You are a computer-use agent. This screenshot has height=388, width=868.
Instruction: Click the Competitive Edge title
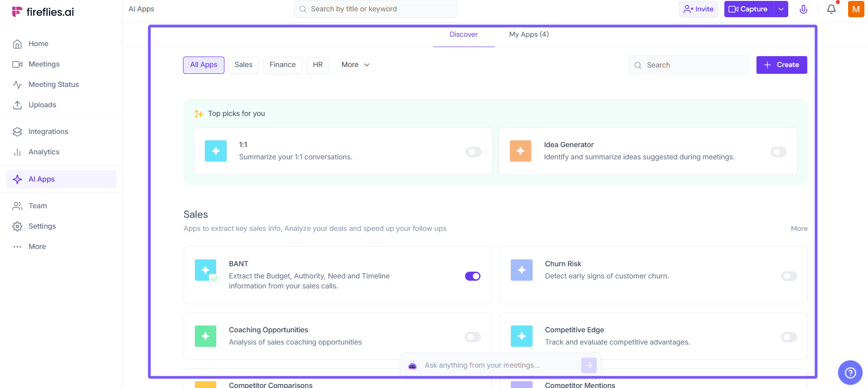click(x=574, y=330)
